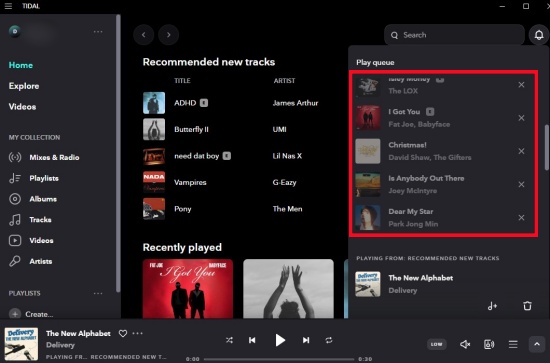Navigate back with left arrow button
The height and width of the screenshot is (363, 550).
coord(143,35)
